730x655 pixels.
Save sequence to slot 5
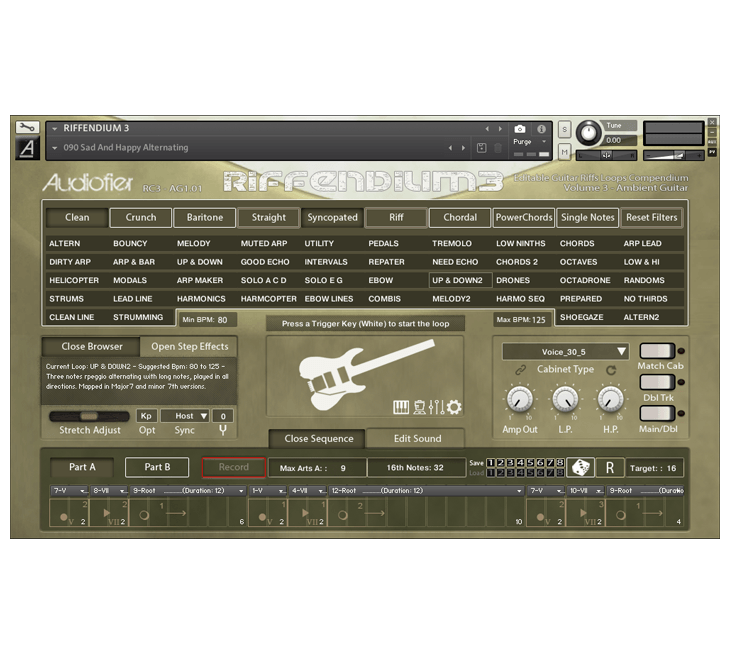[530, 463]
